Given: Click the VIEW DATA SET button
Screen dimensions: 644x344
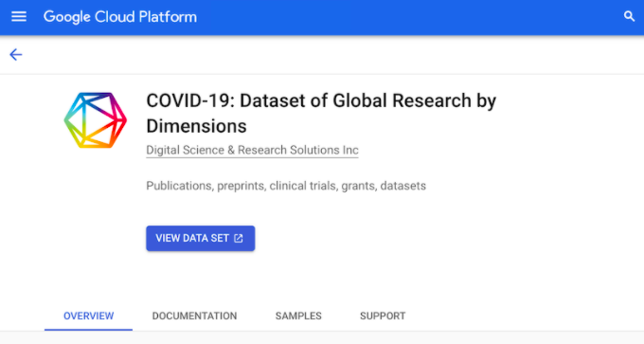Looking at the screenshot, I should click(201, 239).
